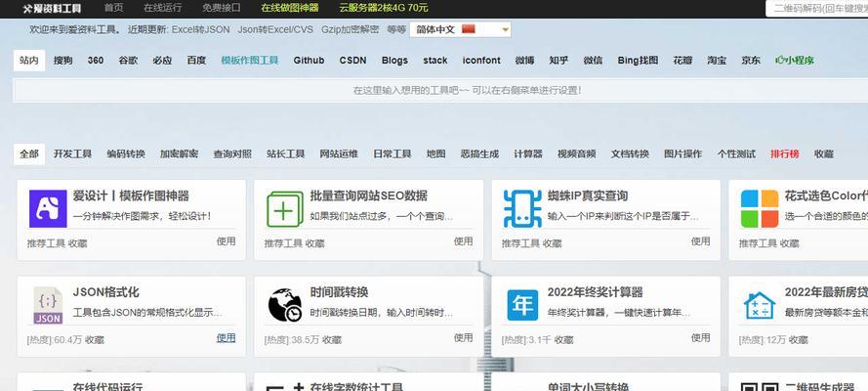Open the 爱设计 elephant icon
Image resolution: width=868 pixels, height=391 pixels.
[48, 209]
